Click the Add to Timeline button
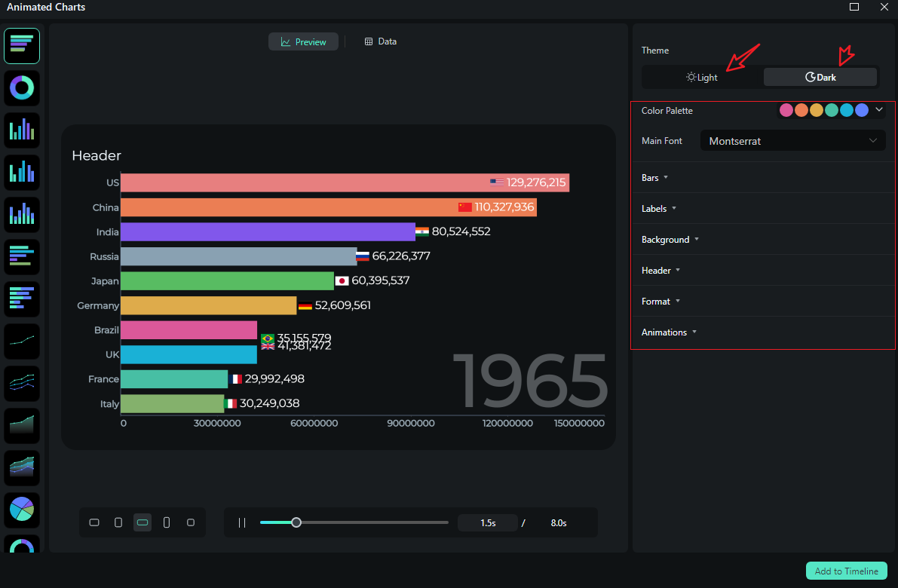This screenshot has height=588, width=898. coord(846,571)
